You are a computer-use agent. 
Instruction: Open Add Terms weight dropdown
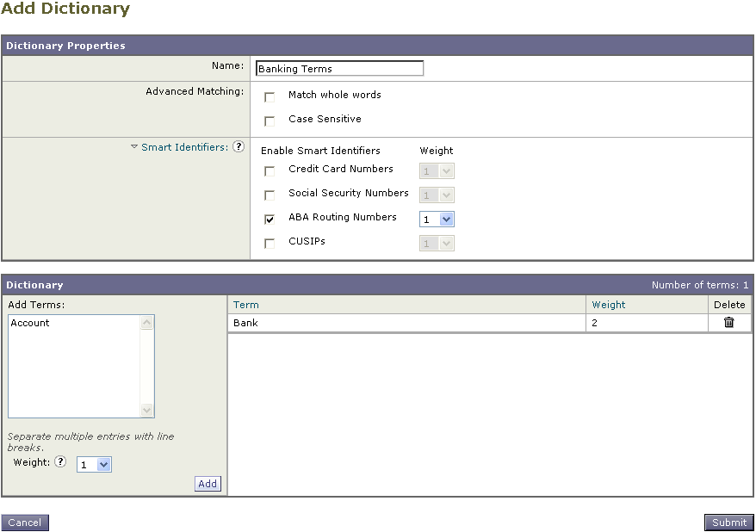(x=94, y=465)
